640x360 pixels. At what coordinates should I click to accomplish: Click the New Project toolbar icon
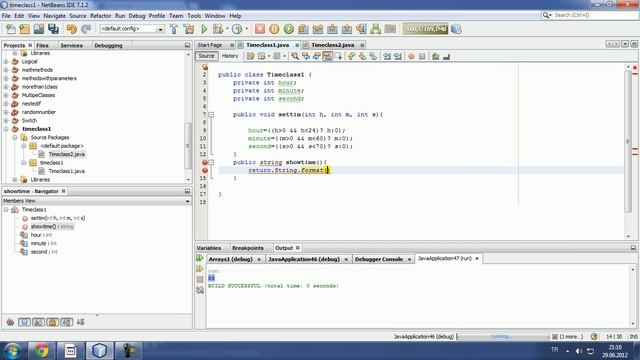pyautogui.click(x=24, y=29)
